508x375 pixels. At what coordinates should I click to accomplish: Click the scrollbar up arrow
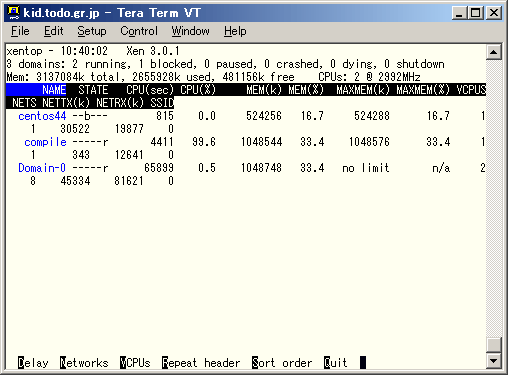494,52
